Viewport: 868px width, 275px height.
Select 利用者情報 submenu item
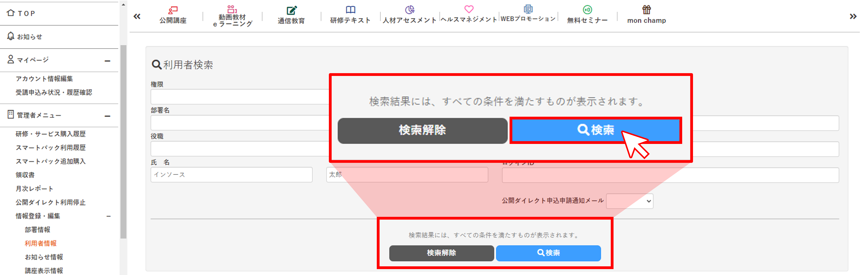point(40,243)
